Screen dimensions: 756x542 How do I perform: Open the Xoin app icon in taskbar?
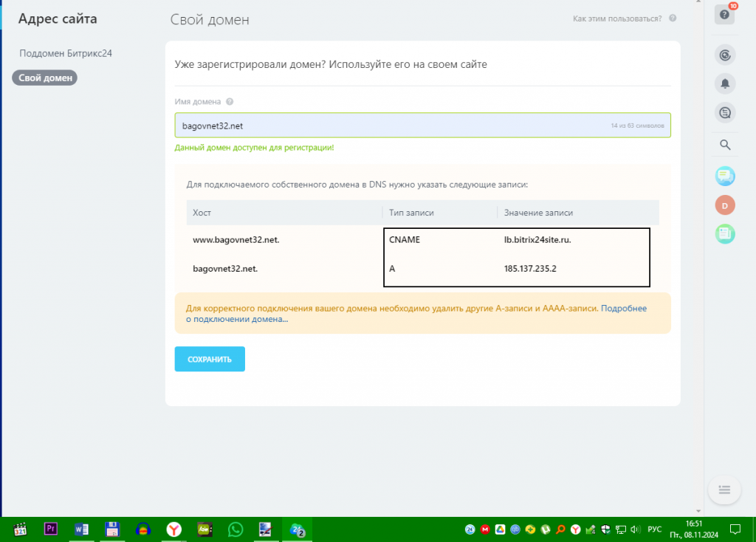[205, 529]
